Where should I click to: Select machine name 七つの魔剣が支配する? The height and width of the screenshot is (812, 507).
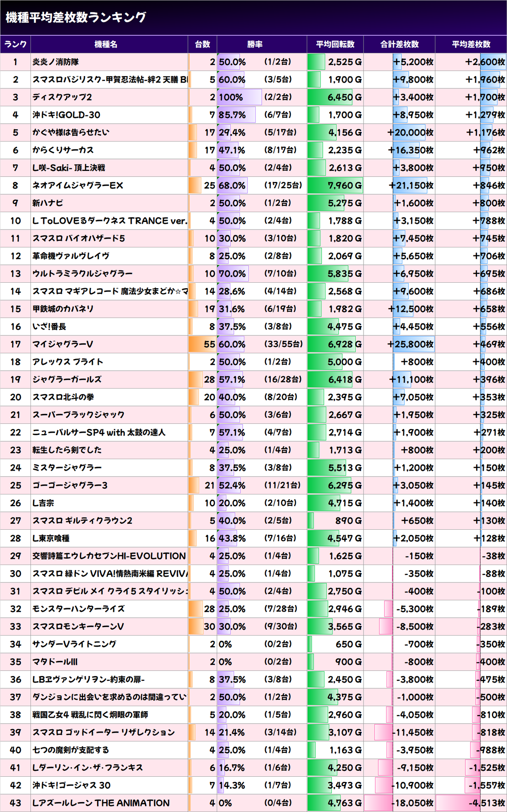click(71, 750)
